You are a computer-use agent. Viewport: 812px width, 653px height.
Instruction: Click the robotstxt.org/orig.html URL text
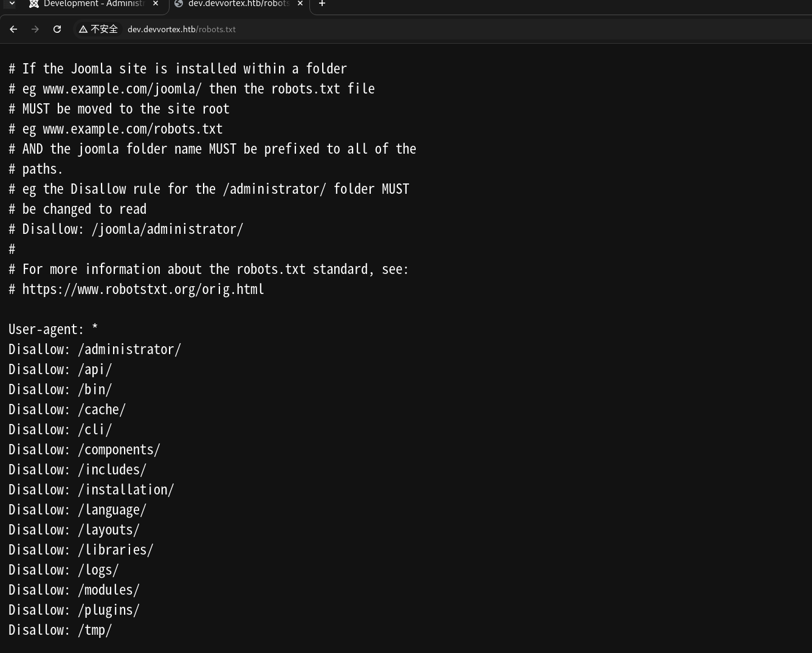coord(143,289)
